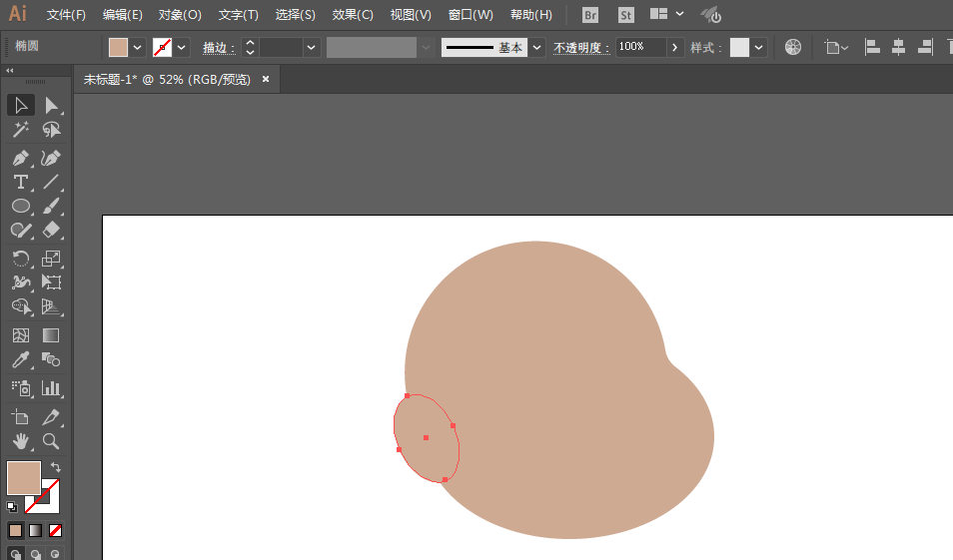Switch to the 未标题-1* document tab
Viewport: 953px width, 560px height.
167,79
